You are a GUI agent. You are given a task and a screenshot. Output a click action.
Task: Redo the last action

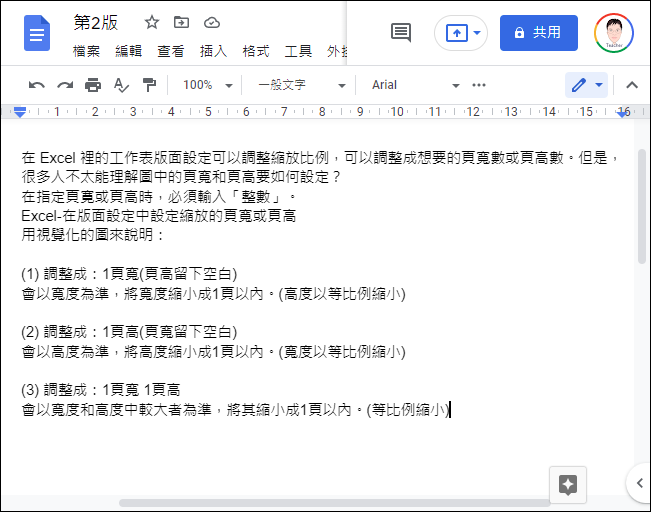point(65,85)
